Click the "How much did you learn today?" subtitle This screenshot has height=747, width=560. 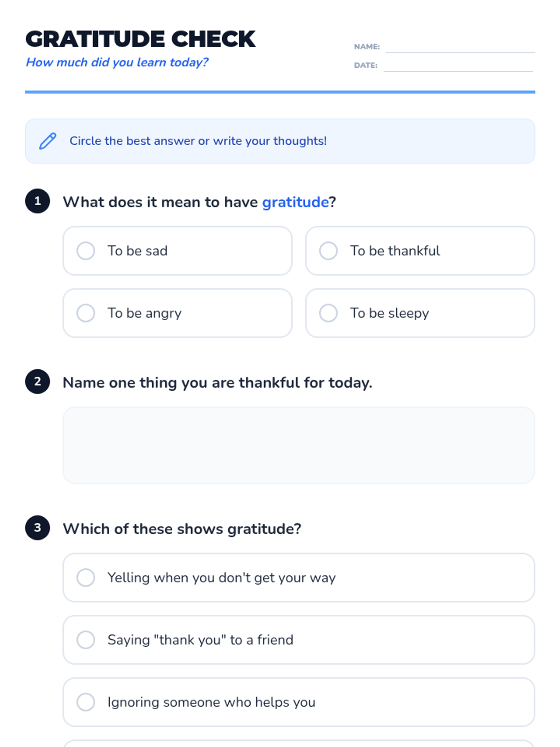pos(117,62)
